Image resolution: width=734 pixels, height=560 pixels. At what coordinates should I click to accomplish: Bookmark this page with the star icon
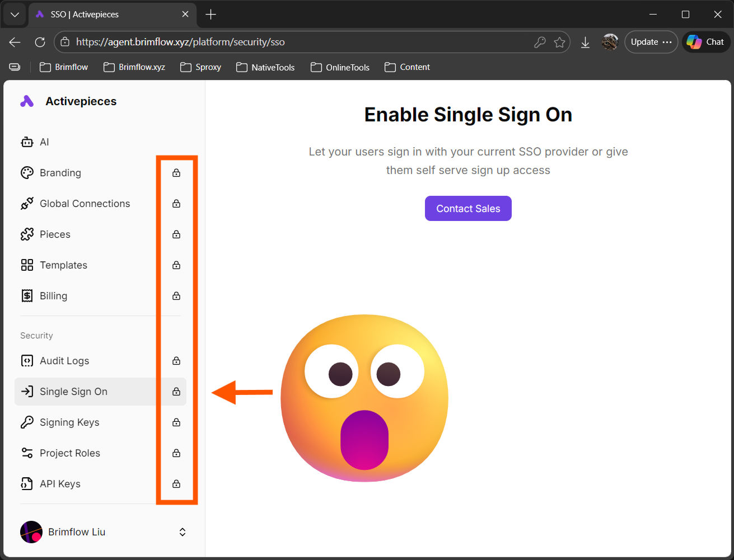(559, 42)
